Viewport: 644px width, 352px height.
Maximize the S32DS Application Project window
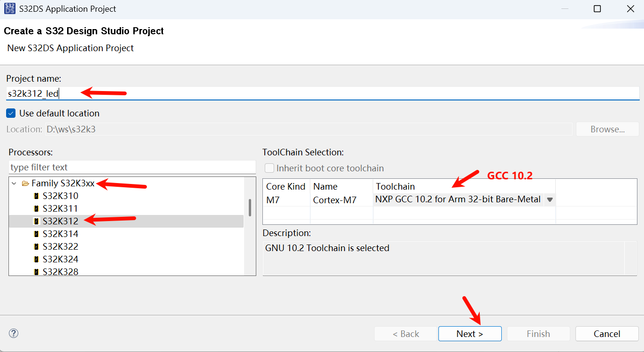click(x=597, y=9)
